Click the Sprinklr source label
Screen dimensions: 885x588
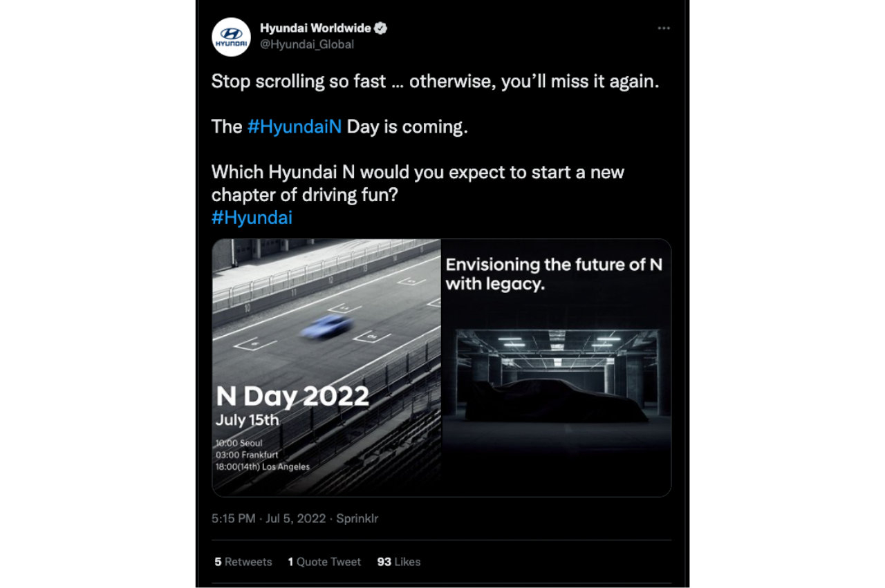[356, 518]
